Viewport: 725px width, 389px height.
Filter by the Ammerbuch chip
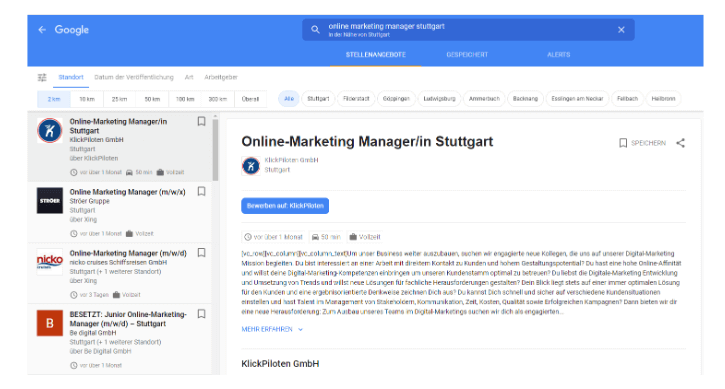click(484, 99)
